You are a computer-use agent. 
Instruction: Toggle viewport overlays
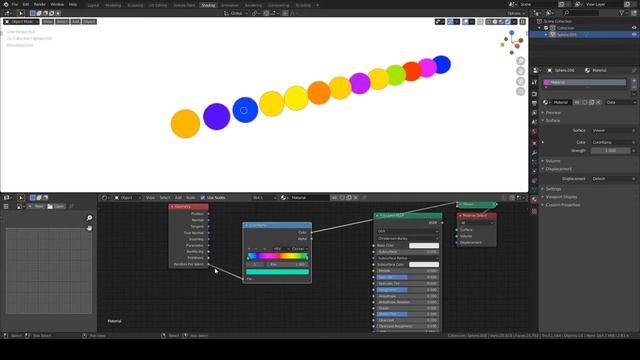[466, 22]
